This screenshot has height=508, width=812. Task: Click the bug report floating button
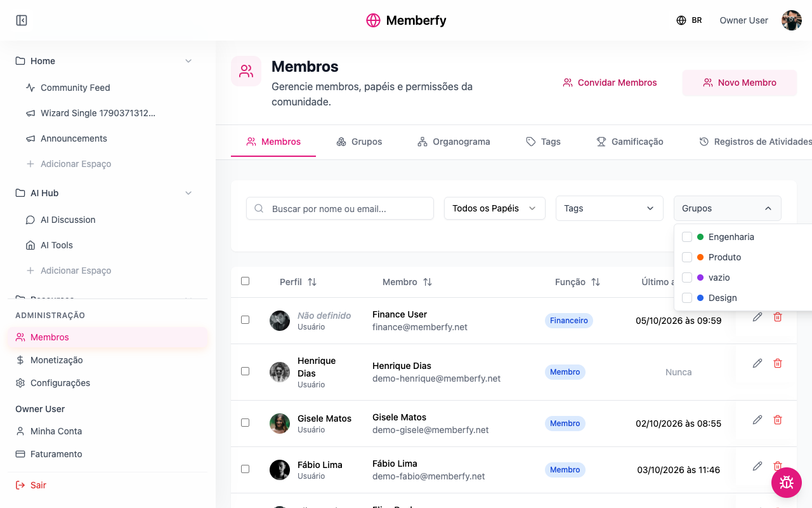pyautogui.click(x=787, y=483)
